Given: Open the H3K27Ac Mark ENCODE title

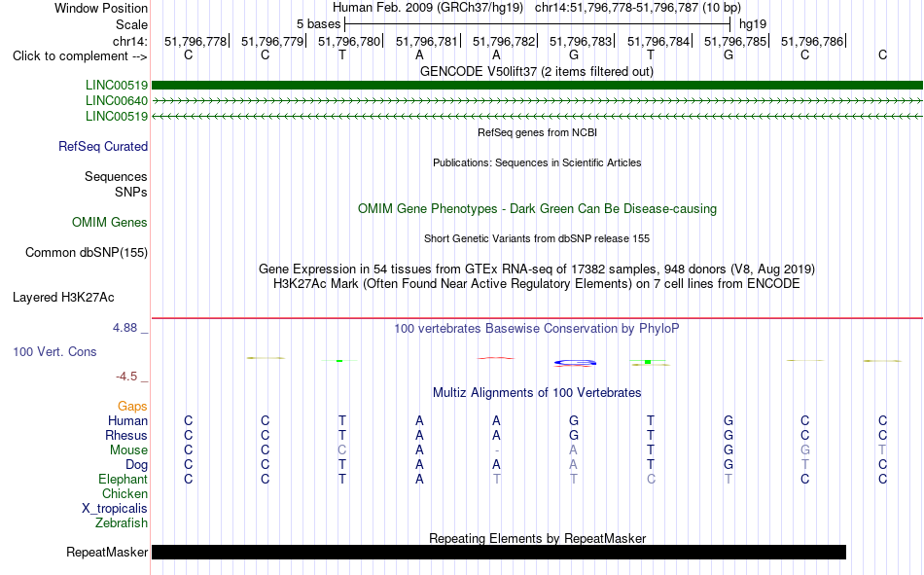Looking at the screenshot, I should (537, 284).
